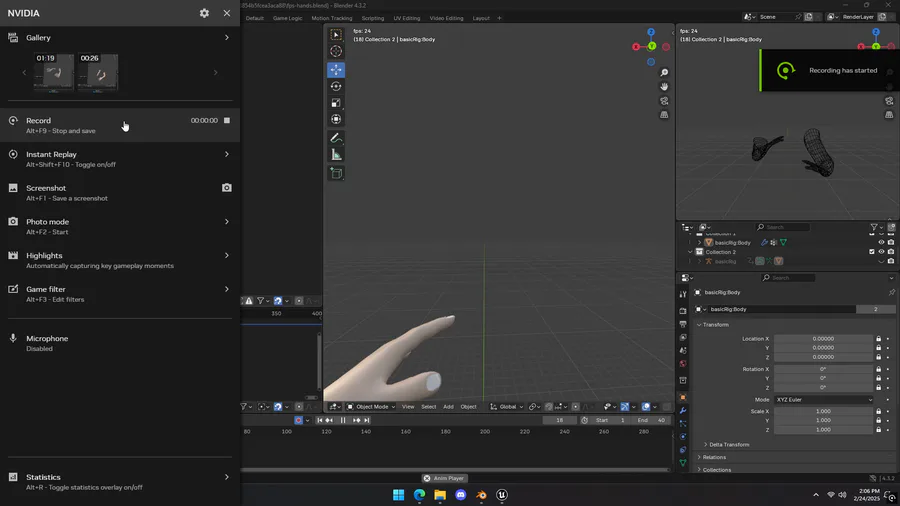Switch perspective/orthographic grid icon in main viewport
This screenshot has height=506, width=900.
pyautogui.click(x=664, y=115)
